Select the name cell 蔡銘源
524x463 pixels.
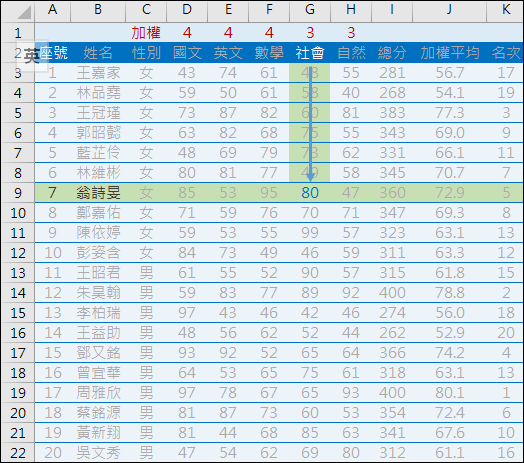[x=98, y=413]
